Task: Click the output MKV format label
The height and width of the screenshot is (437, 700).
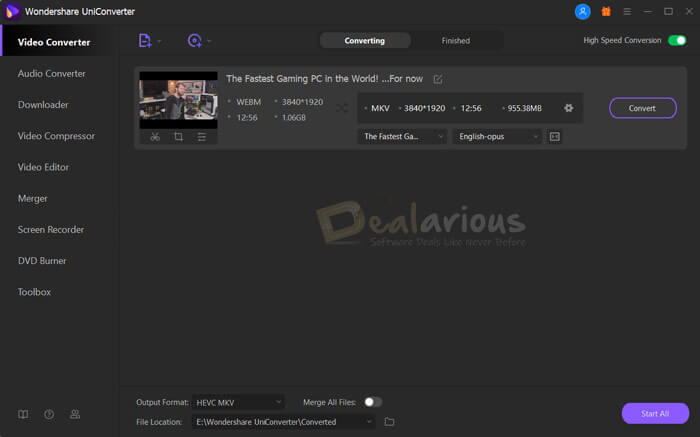Action: click(380, 108)
